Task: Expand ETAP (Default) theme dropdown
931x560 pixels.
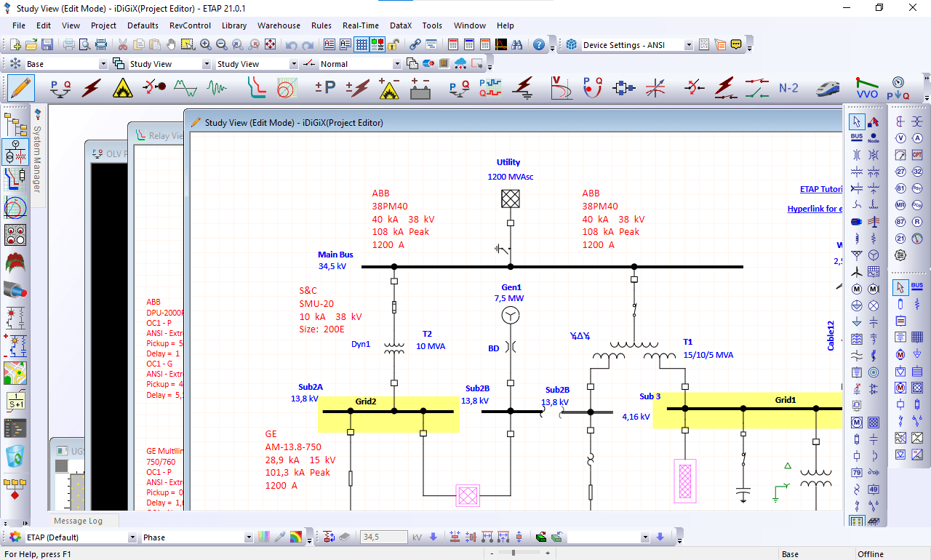Action: pos(132,537)
